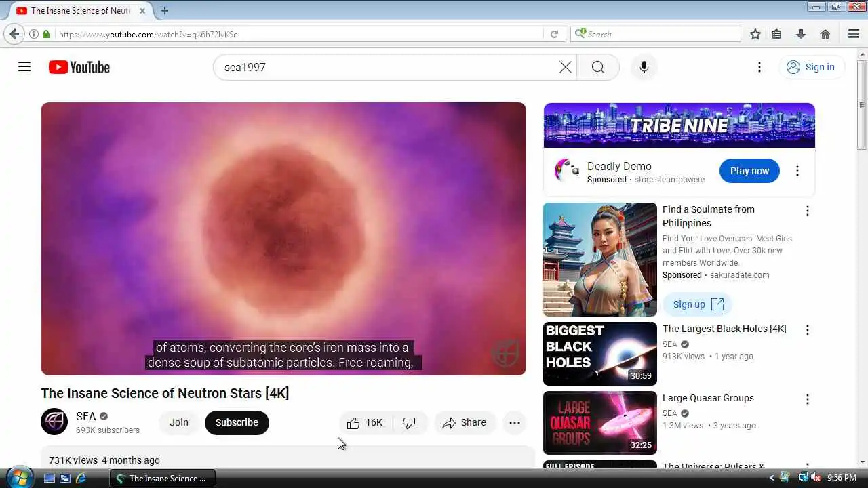Click Sign up on the sakuradate ad

698,304
